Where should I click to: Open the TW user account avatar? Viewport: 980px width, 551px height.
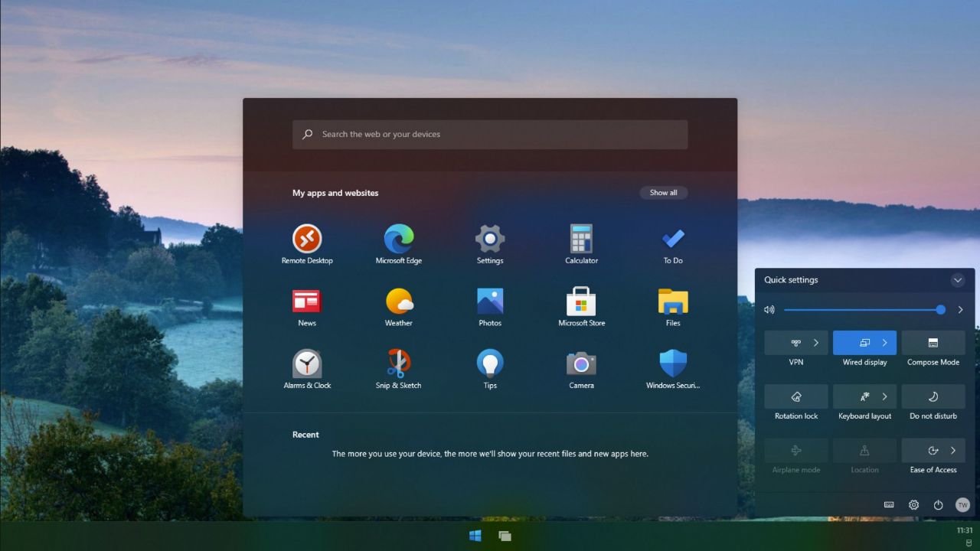tap(962, 505)
